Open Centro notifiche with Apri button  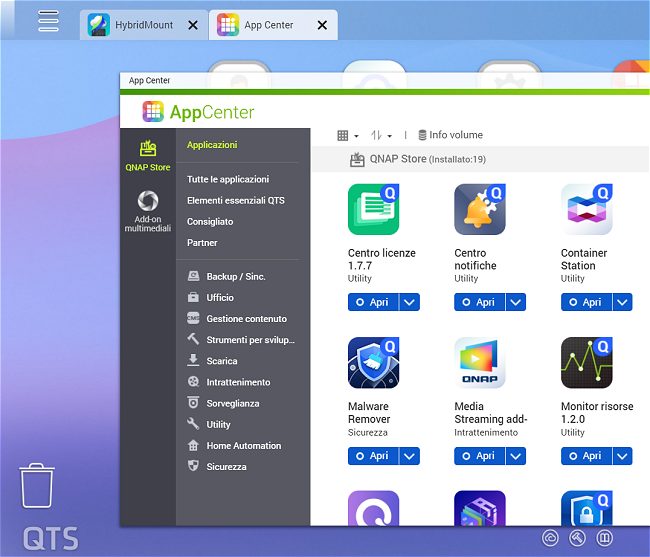(x=480, y=302)
